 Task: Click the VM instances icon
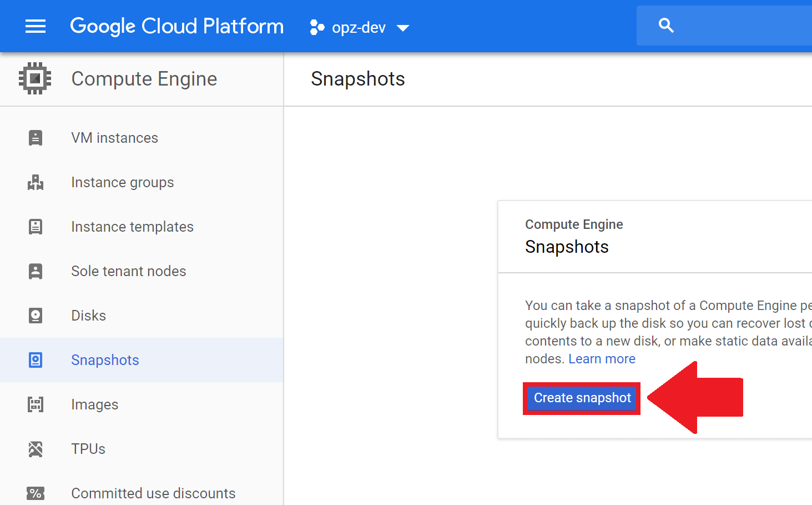pos(36,138)
